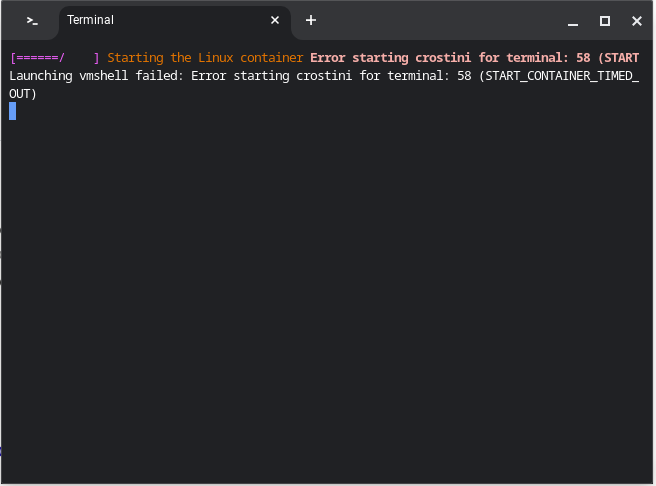Image resolution: width=656 pixels, height=486 pixels.
Task: Click the word 'Linux' in the orange text
Action: coord(215,58)
